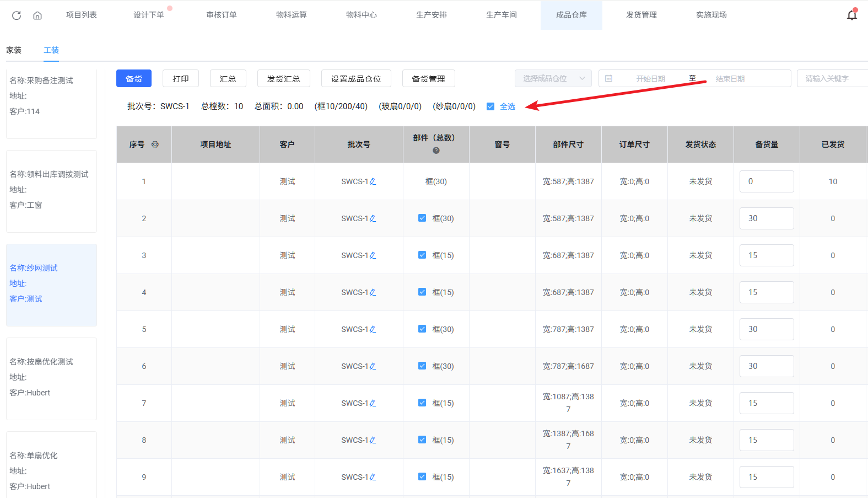Screen dimensions: 868x498
Task: Open notifications bell icon
Action: 851,15
